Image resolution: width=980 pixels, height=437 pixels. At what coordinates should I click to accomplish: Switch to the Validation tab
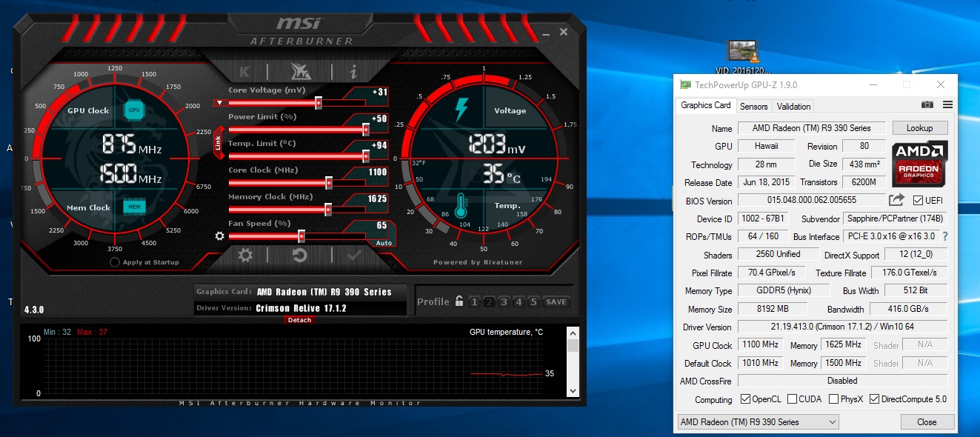pyautogui.click(x=793, y=107)
